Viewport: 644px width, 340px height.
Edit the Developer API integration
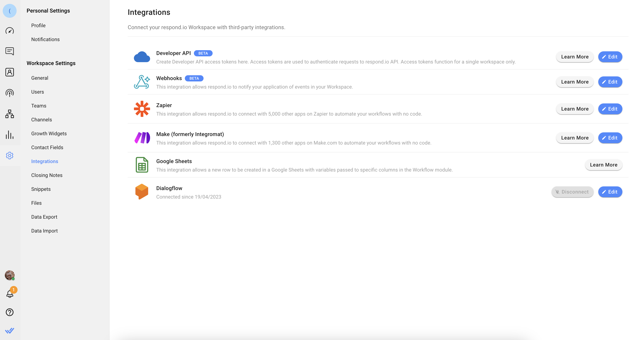(x=610, y=57)
